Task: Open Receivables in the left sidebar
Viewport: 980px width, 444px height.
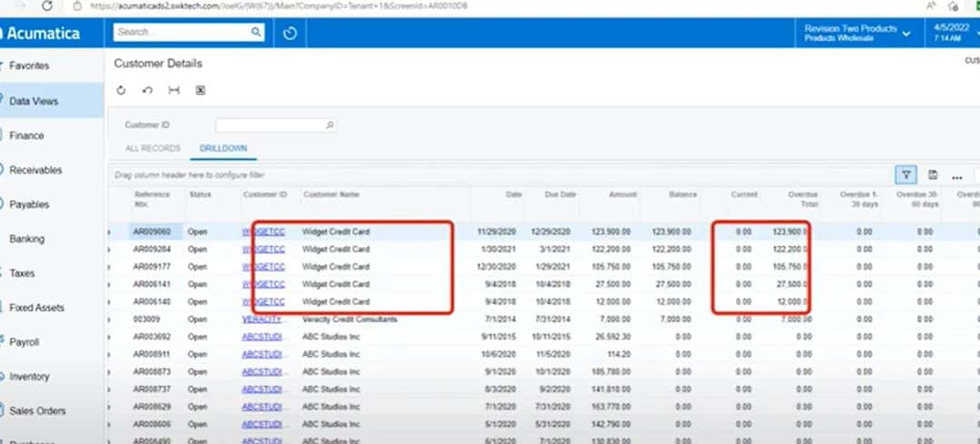Action: click(35, 170)
